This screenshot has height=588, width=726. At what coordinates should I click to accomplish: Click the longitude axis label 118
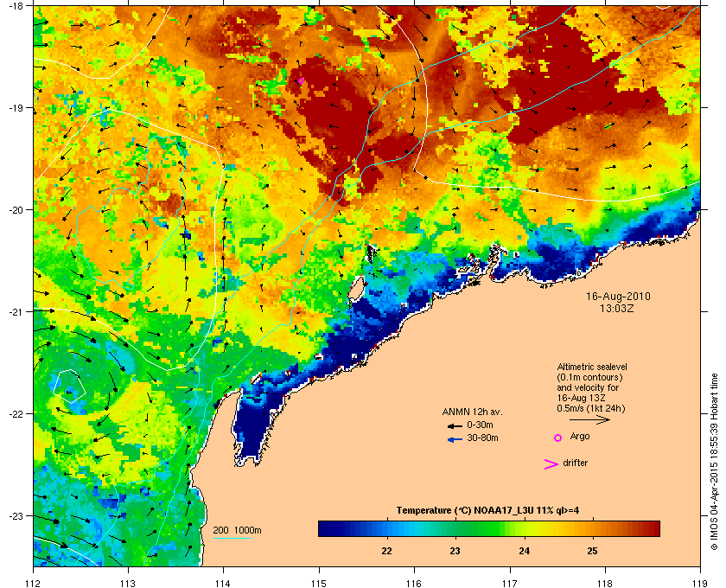(x=605, y=584)
